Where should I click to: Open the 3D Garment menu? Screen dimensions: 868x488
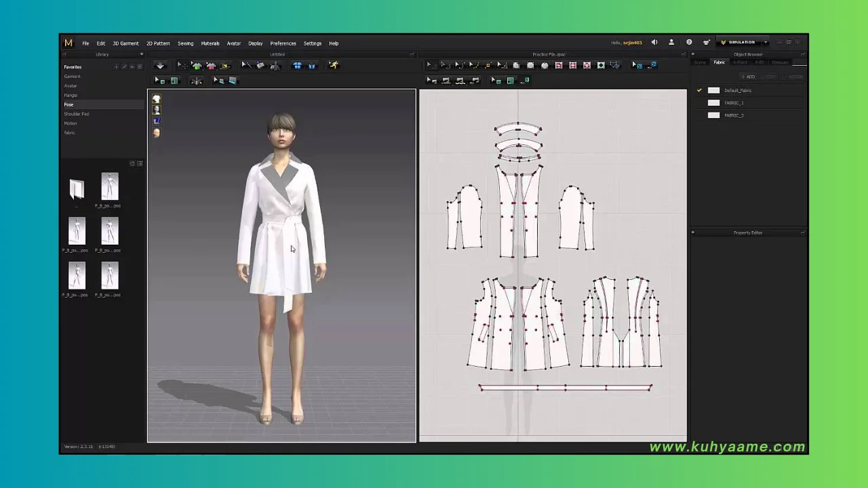point(125,43)
